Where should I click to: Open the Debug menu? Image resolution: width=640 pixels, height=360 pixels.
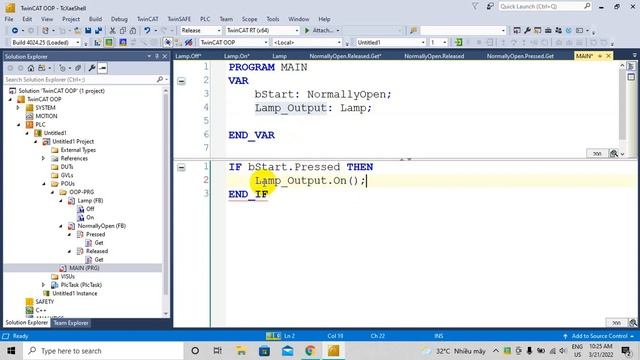coord(119,19)
